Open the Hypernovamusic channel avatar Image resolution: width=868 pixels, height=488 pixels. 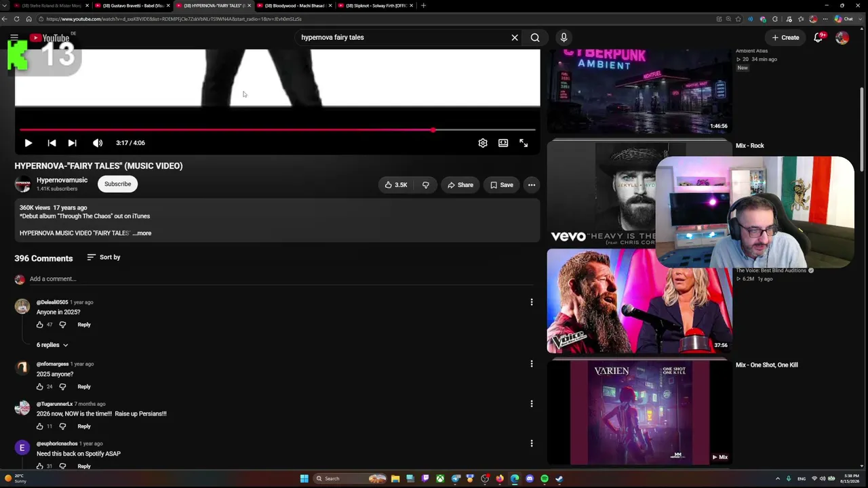tap(23, 184)
